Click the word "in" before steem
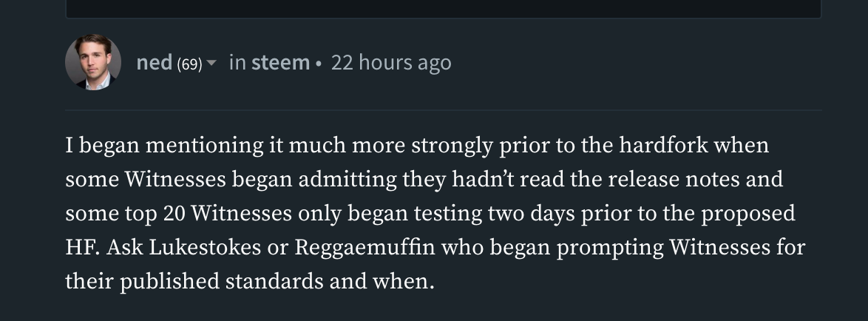 237,63
